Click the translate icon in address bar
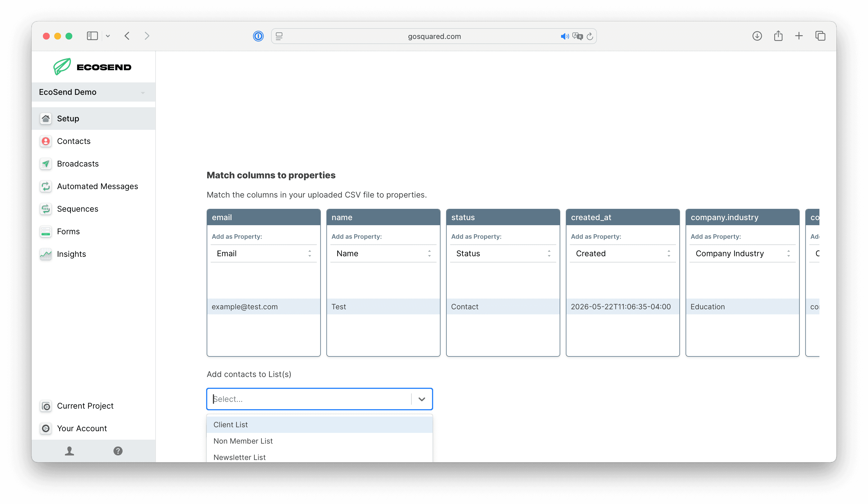868x504 pixels. pyautogui.click(x=577, y=36)
